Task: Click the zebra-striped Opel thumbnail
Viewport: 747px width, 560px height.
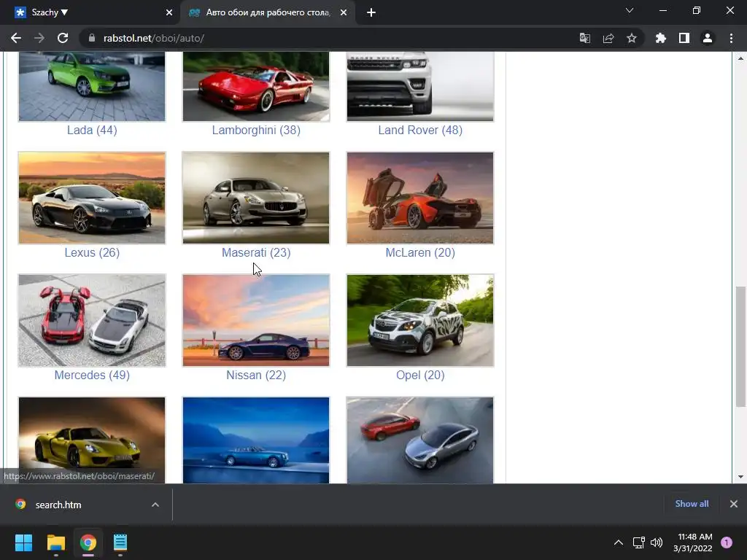Action: pos(420,321)
